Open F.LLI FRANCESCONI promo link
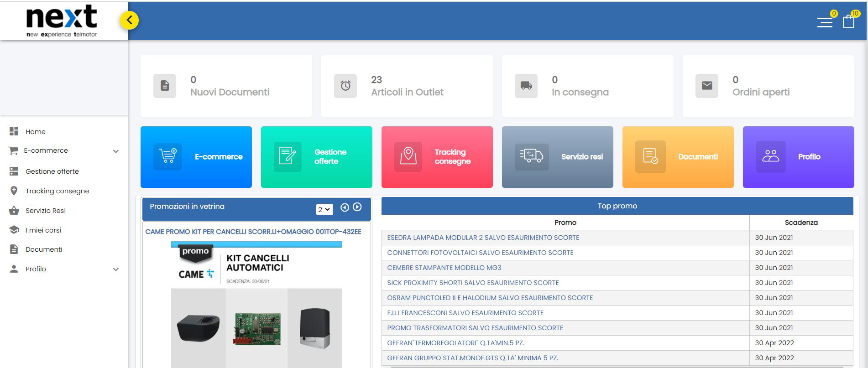The width and height of the screenshot is (868, 368). click(x=465, y=313)
